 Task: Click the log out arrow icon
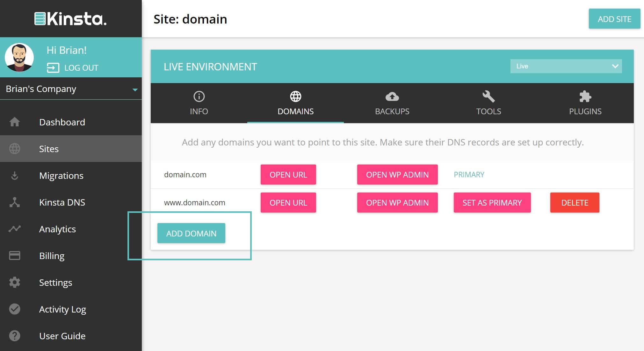53,68
